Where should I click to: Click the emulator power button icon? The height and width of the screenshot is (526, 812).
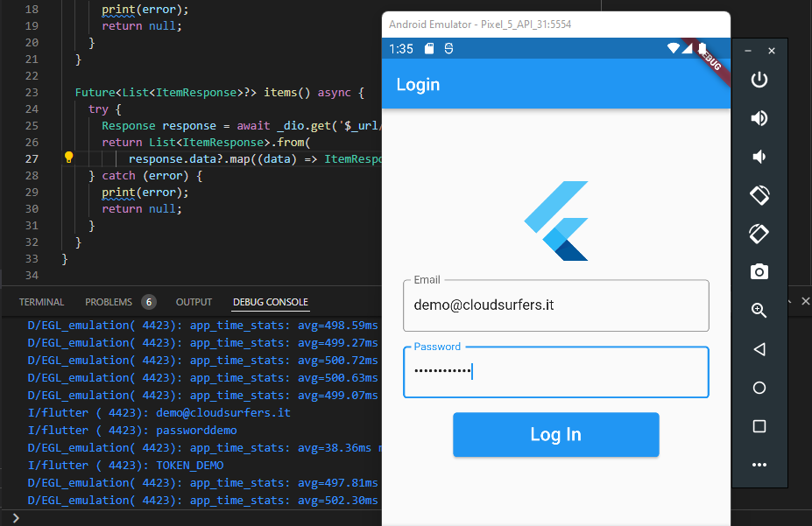click(x=759, y=80)
